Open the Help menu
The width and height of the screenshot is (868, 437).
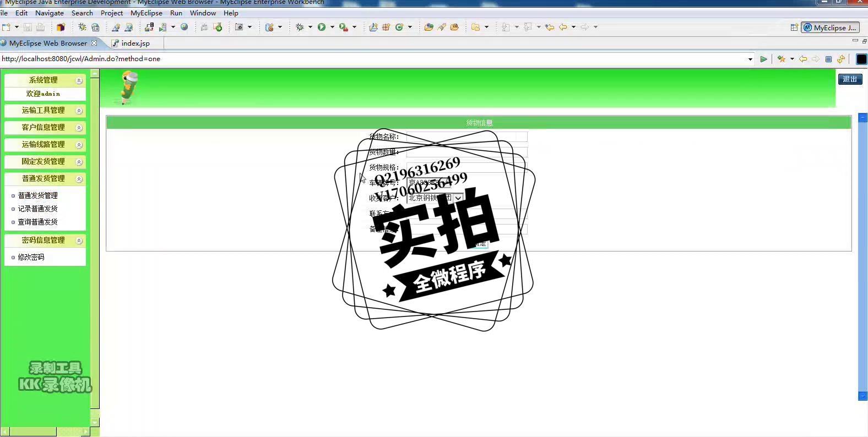coord(231,13)
